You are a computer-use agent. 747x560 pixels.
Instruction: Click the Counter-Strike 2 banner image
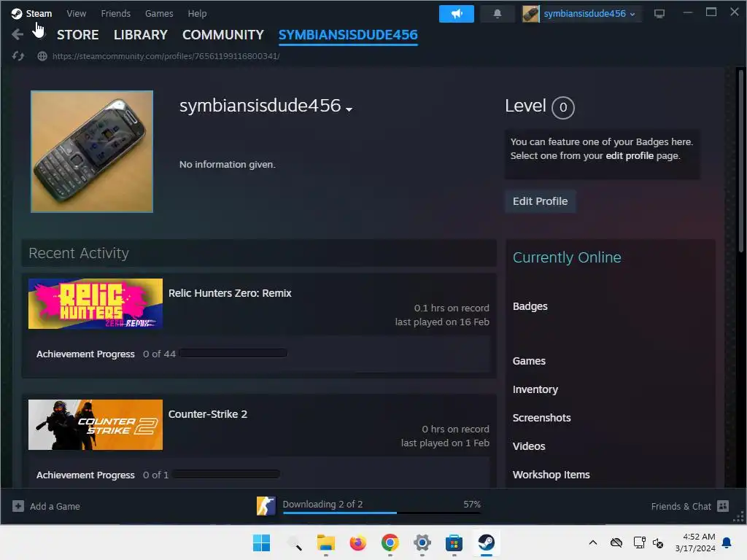[x=96, y=425]
